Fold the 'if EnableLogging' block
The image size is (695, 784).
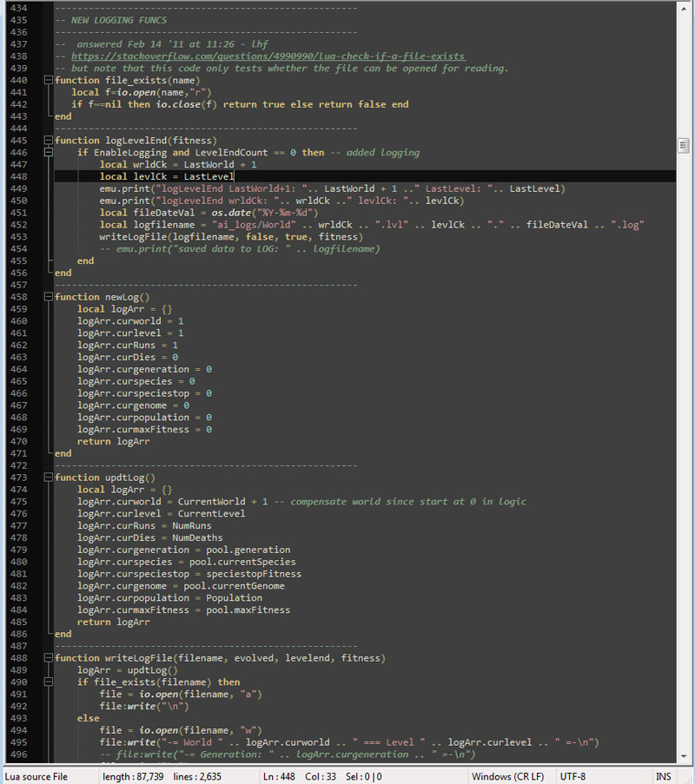pos(47,153)
